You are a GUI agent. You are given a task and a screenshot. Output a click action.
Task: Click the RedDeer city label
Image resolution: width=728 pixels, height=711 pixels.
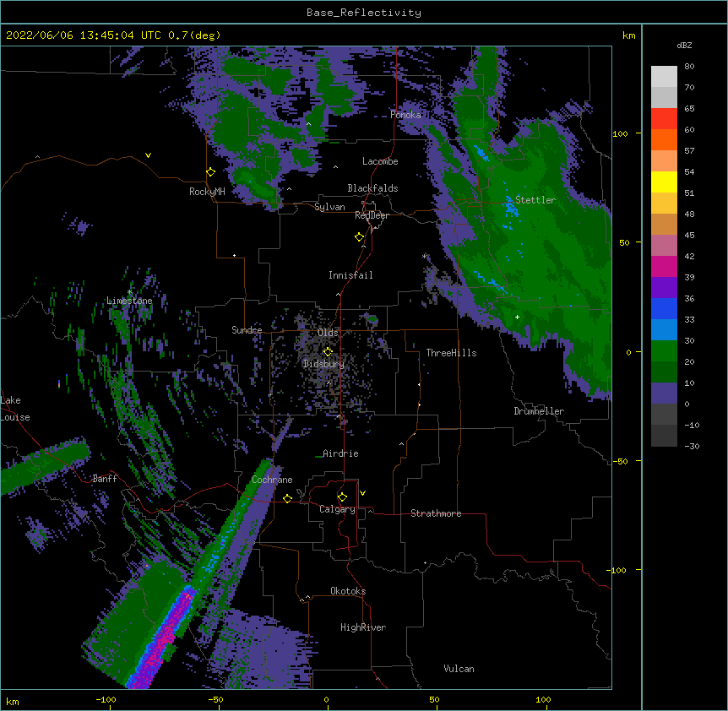click(x=372, y=215)
